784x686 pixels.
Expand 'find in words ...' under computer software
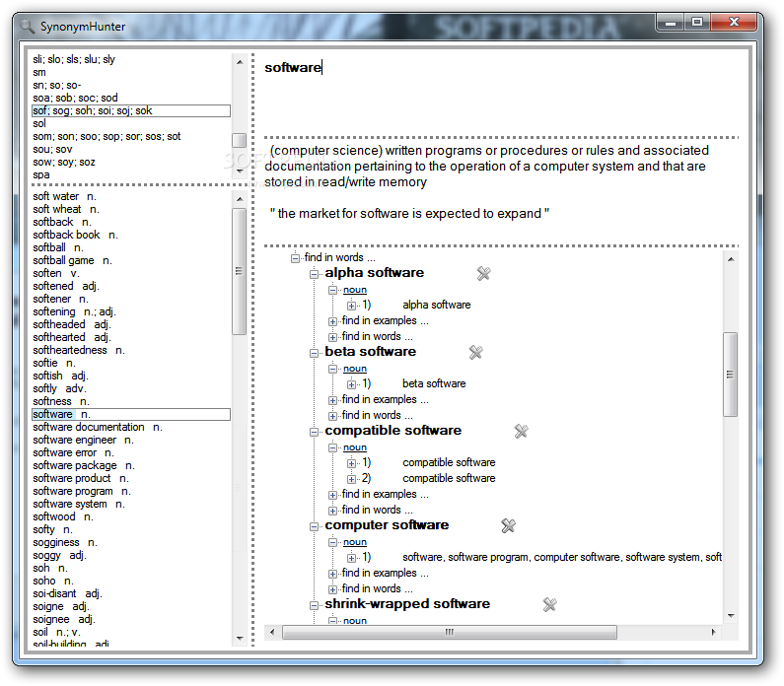[333, 589]
